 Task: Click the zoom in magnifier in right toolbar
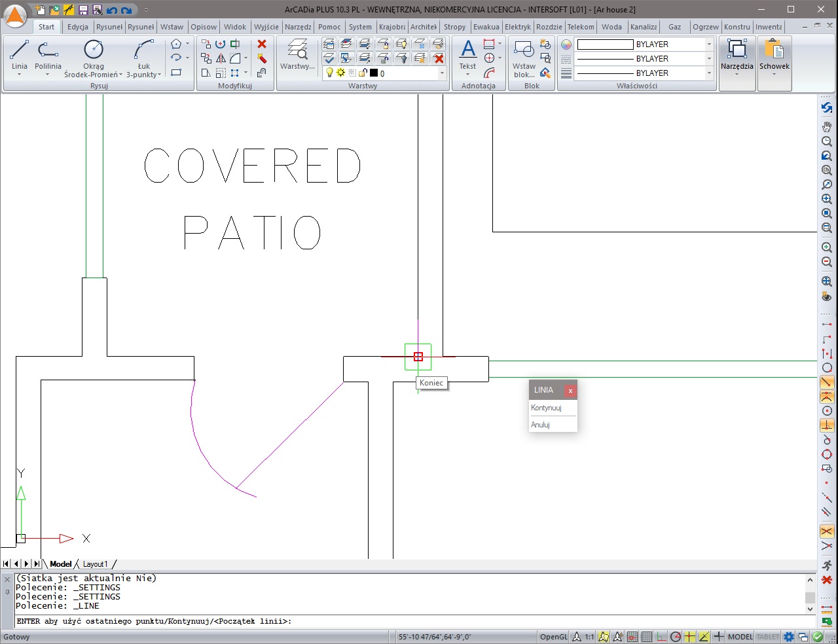pos(827,247)
